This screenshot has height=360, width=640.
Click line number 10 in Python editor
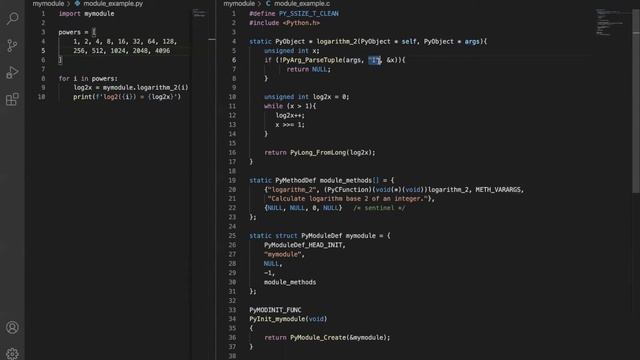tap(41, 97)
